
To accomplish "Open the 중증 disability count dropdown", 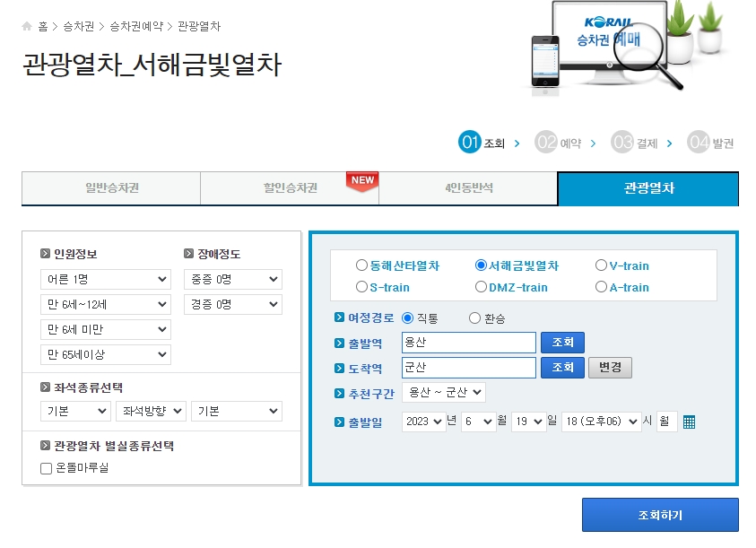I will tap(232, 279).
